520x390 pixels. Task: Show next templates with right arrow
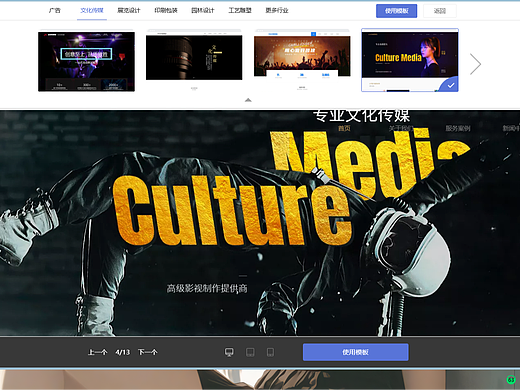pyautogui.click(x=475, y=64)
